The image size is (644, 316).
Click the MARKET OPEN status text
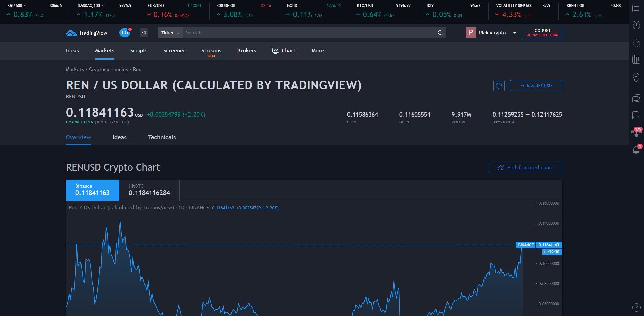(81, 122)
